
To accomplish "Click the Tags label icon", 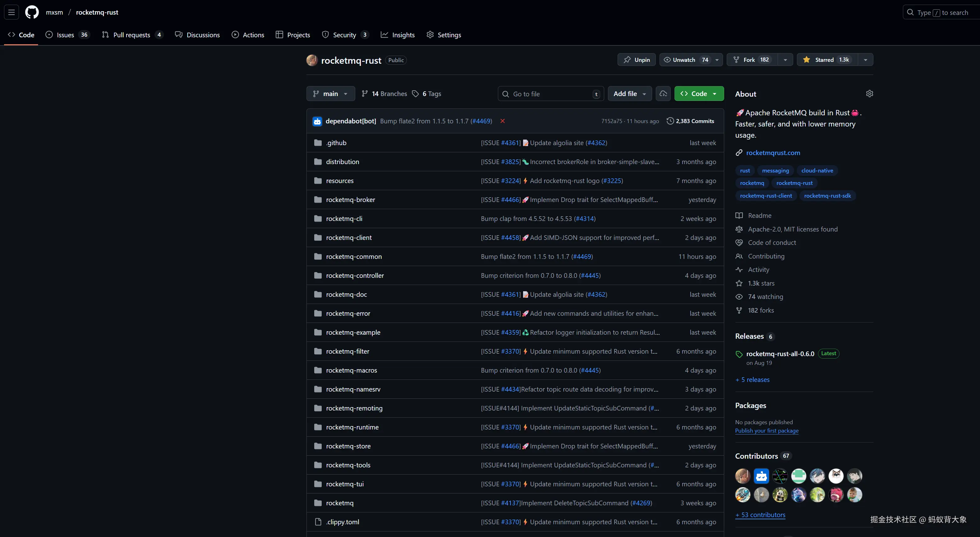I will click(x=416, y=94).
